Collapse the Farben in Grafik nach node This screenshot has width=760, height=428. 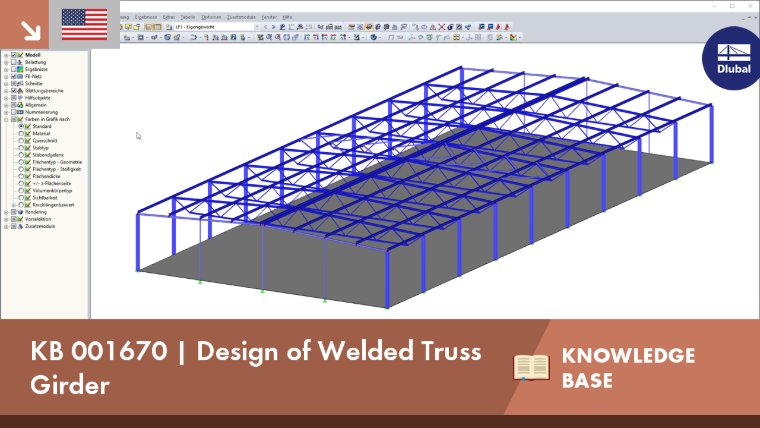coord(6,119)
